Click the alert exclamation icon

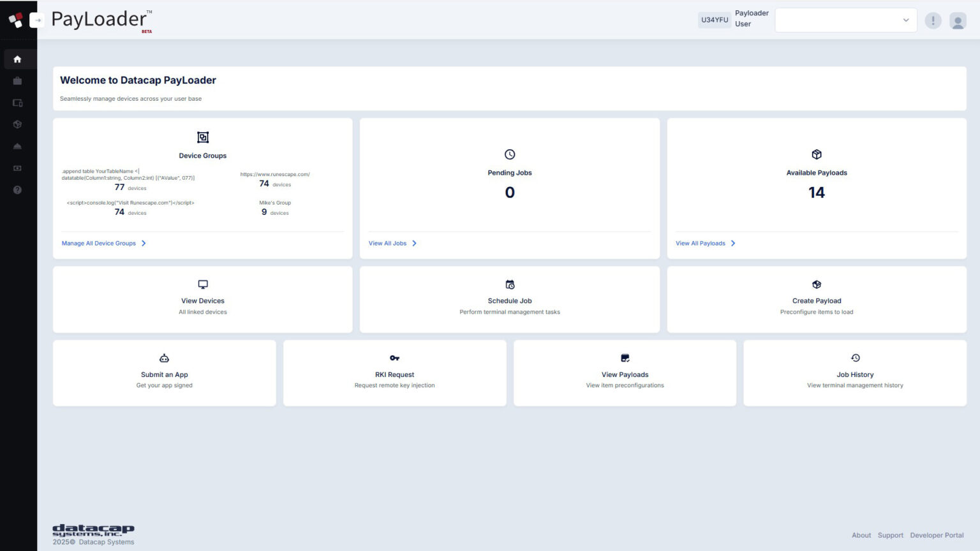point(933,20)
